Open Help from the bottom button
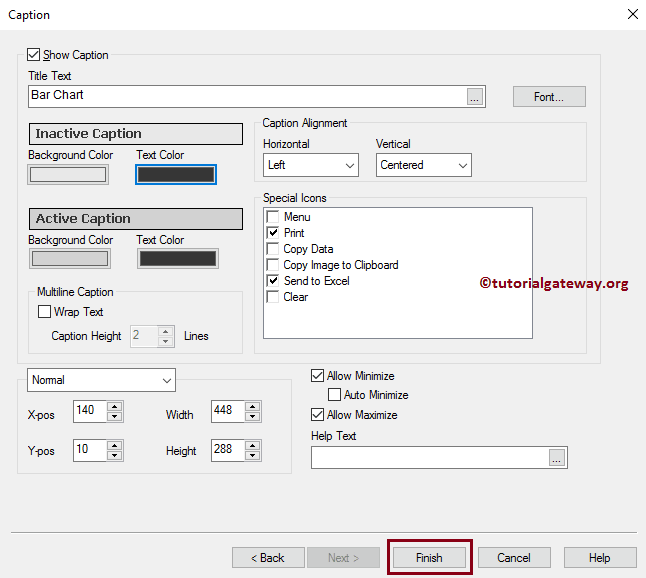This screenshot has width=646, height=578. click(600, 557)
